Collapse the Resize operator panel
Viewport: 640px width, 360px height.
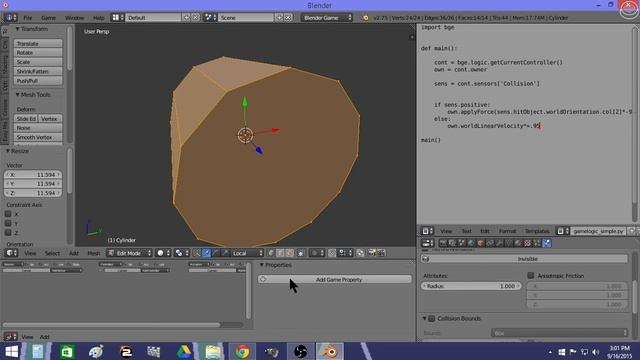coord(8,151)
